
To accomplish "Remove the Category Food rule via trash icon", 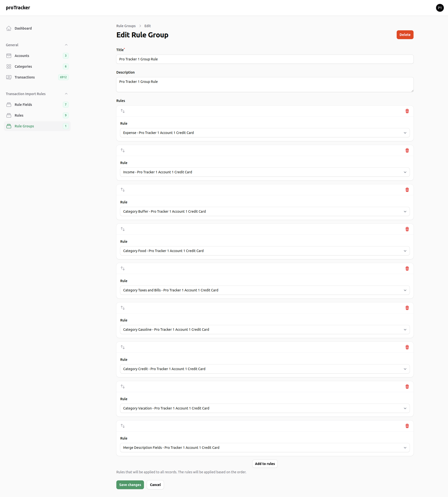I will point(407,229).
